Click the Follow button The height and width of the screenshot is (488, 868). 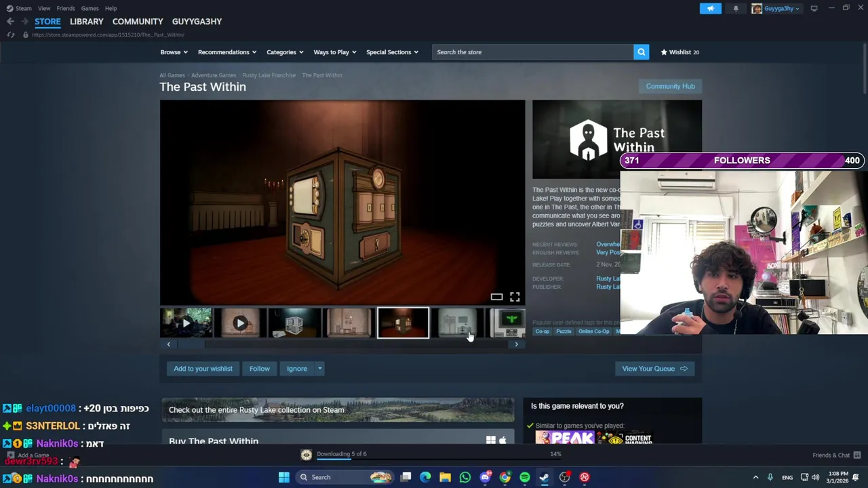[260, 369]
